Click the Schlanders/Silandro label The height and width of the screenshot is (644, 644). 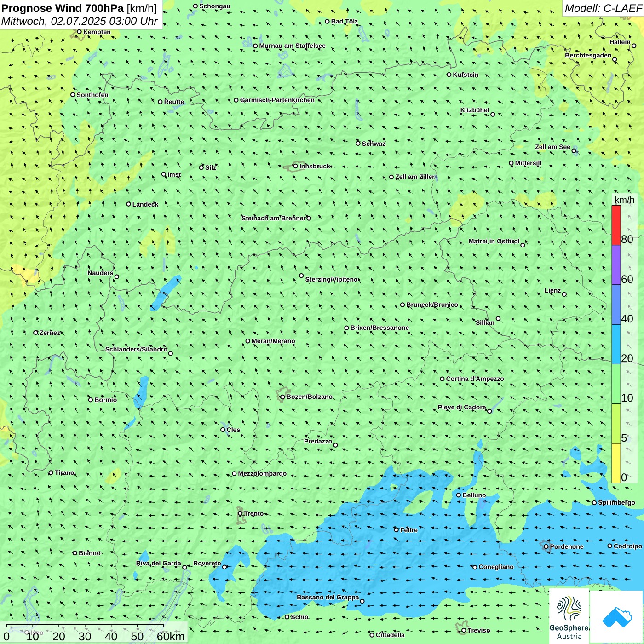tap(136, 349)
